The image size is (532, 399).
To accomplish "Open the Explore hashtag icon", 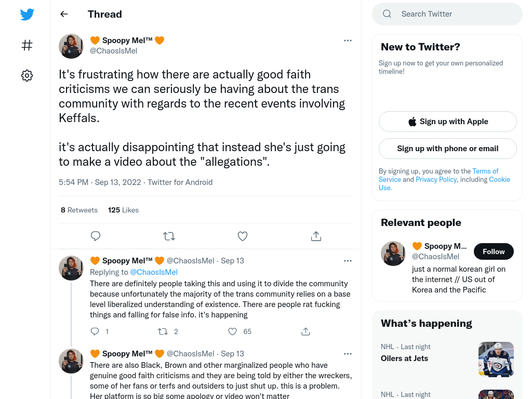I will pyautogui.click(x=27, y=45).
